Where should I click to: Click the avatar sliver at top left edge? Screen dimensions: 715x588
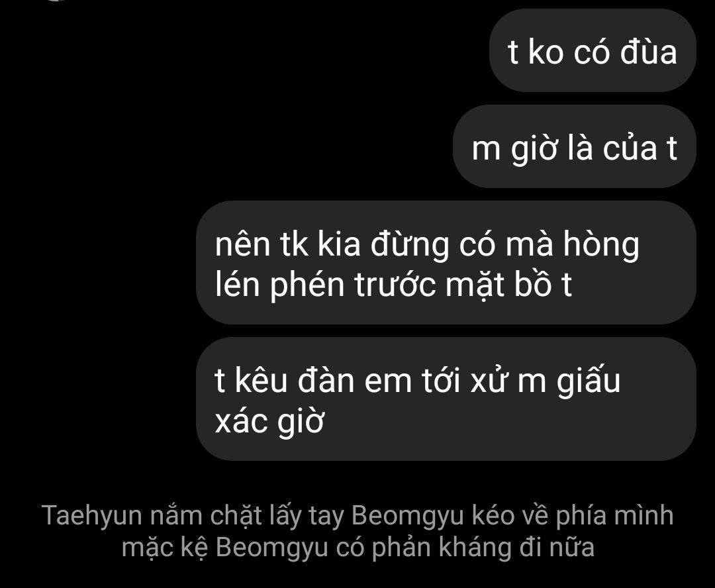tap(57, 1)
